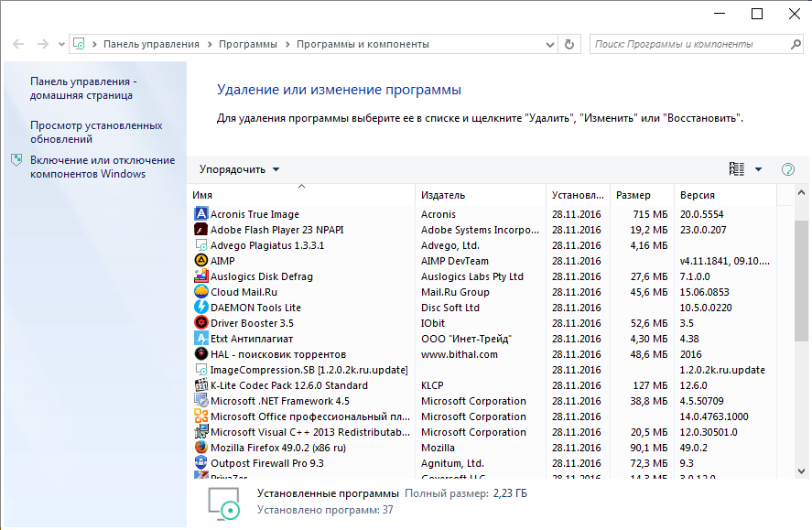Open the Упорядочить dropdown menu
Viewport: 812px width, 530px height.
coord(240,169)
